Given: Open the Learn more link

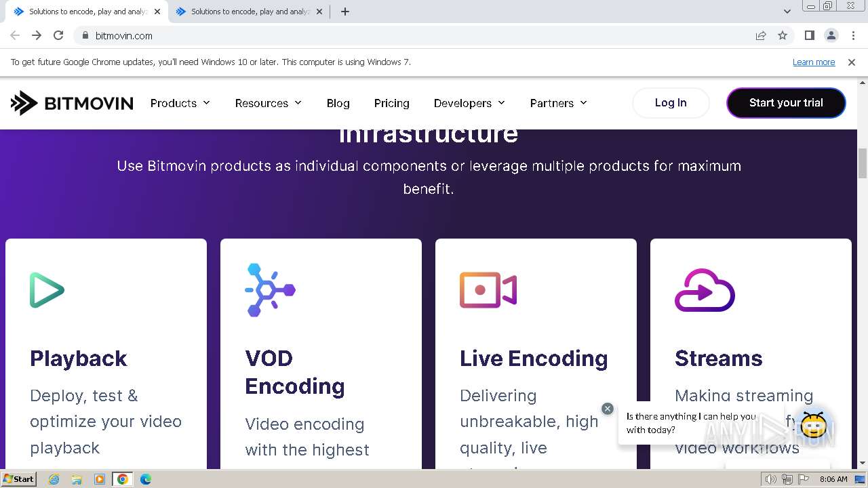Looking at the screenshot, I should click(x=814, y=62).
